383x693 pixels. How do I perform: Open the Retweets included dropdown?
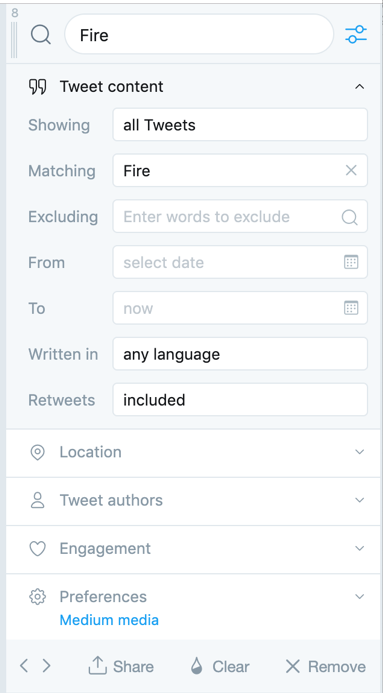[x=240, y=400]
